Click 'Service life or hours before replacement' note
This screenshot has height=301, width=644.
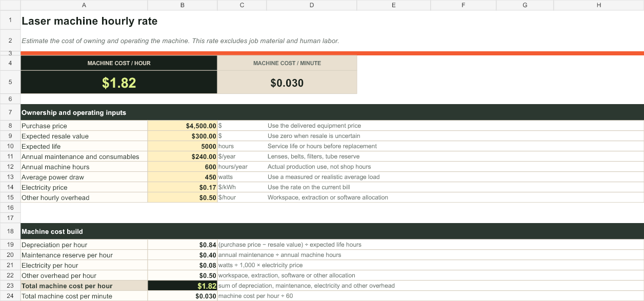click(x=322, y=146)
